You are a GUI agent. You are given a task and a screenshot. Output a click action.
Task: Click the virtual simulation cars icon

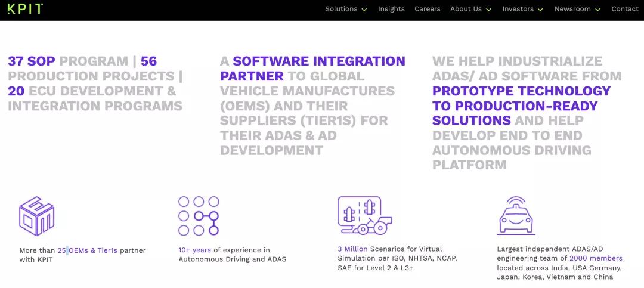point(365,215)
